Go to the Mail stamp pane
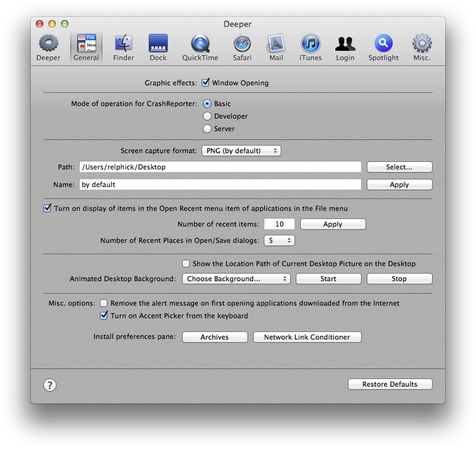 tap(276, 48)
